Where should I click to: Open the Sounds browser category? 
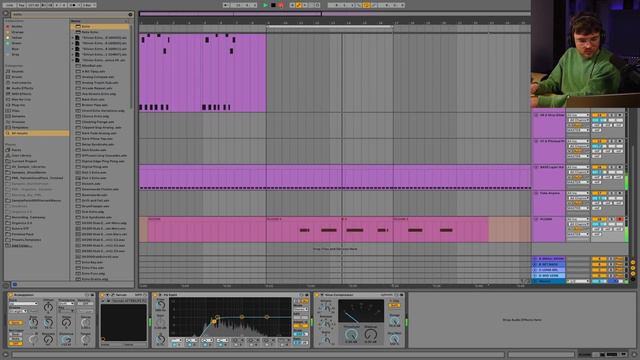[17, 71]
